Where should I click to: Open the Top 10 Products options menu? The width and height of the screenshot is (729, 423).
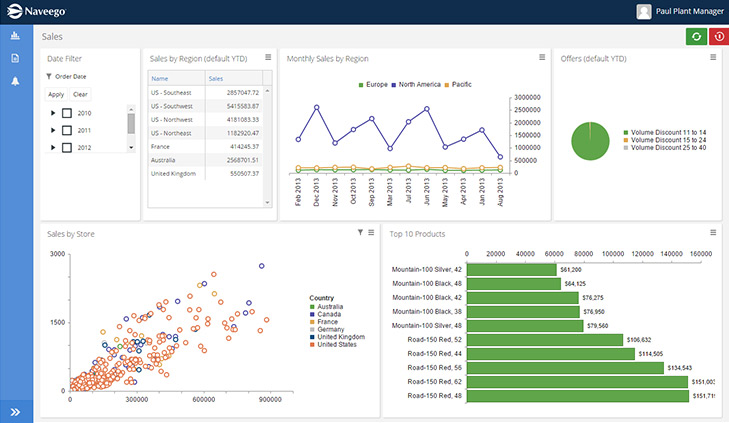pos(713,233)
